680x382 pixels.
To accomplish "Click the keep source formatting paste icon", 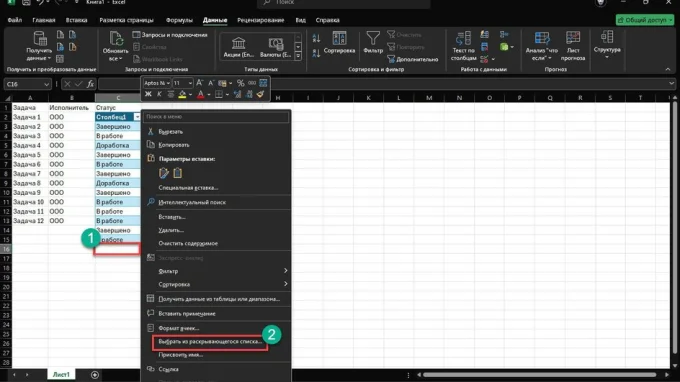I will click(x=164, y=173).
